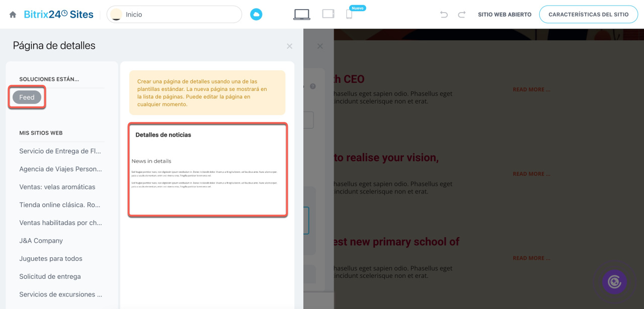Go to the home icon
Screen dimensions: 644x309
click(x=13, y=15)
